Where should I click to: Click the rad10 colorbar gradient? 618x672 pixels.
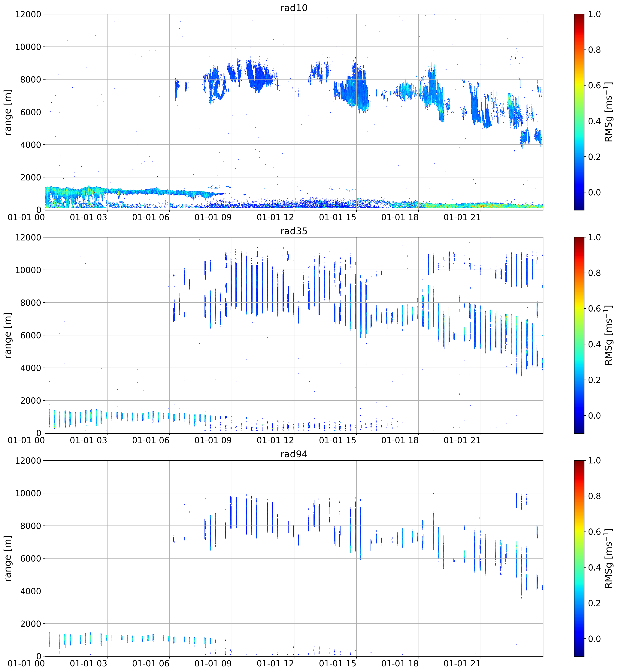(579, 112)
